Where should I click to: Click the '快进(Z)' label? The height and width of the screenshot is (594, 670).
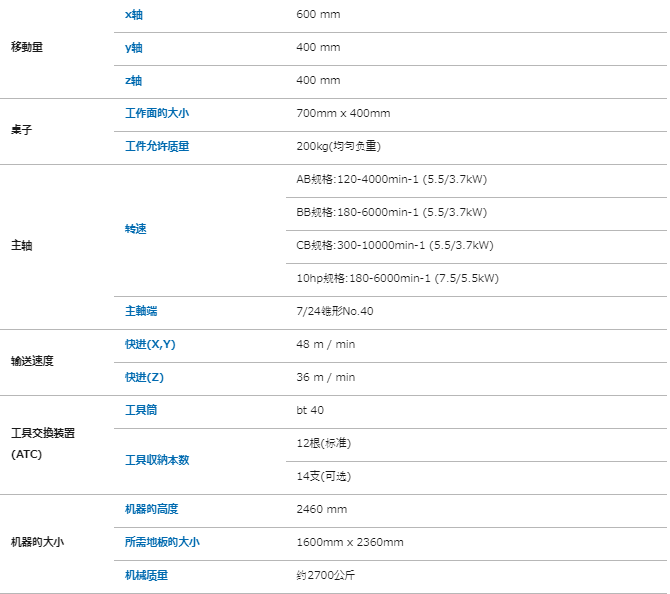coord(144,377)
